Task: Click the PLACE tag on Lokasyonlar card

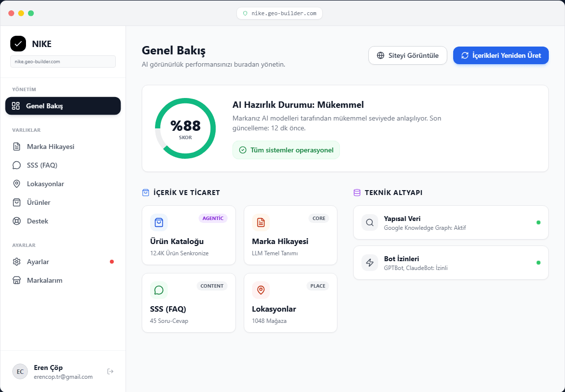Action: (318, 286)
